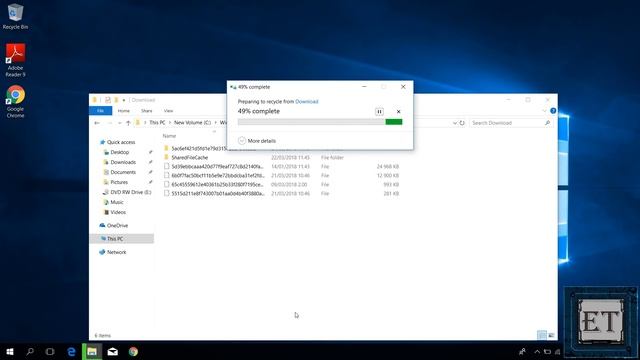The image size is (640, 360).
Task: Launch Microsoft Edge from the taskbar
Action: click(71, 351)
